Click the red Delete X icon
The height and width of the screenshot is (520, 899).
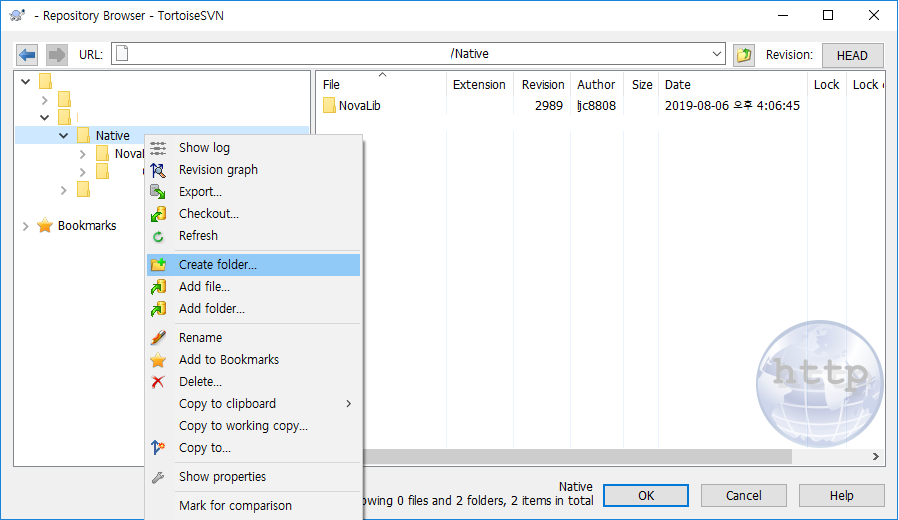(158, 382)
